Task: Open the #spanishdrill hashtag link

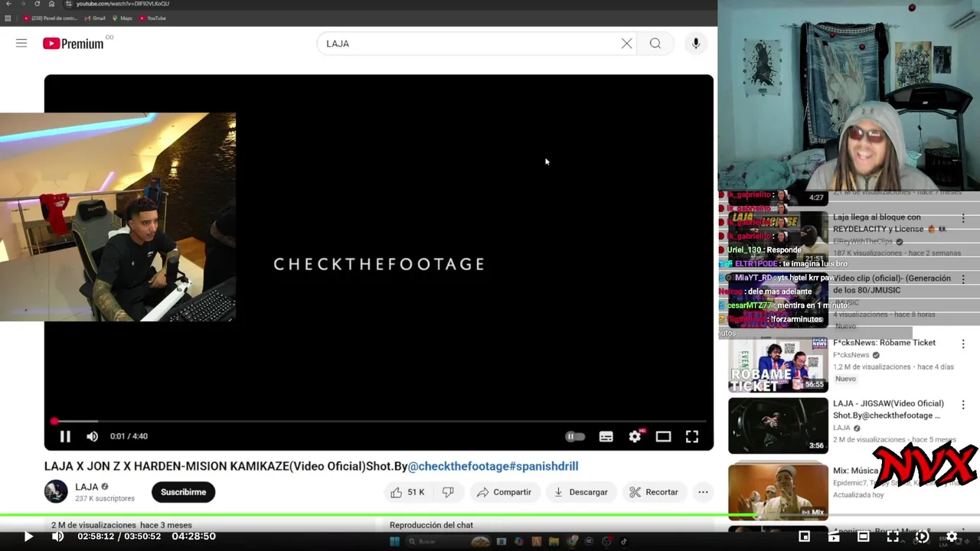Action: click(x=544, y=466)
